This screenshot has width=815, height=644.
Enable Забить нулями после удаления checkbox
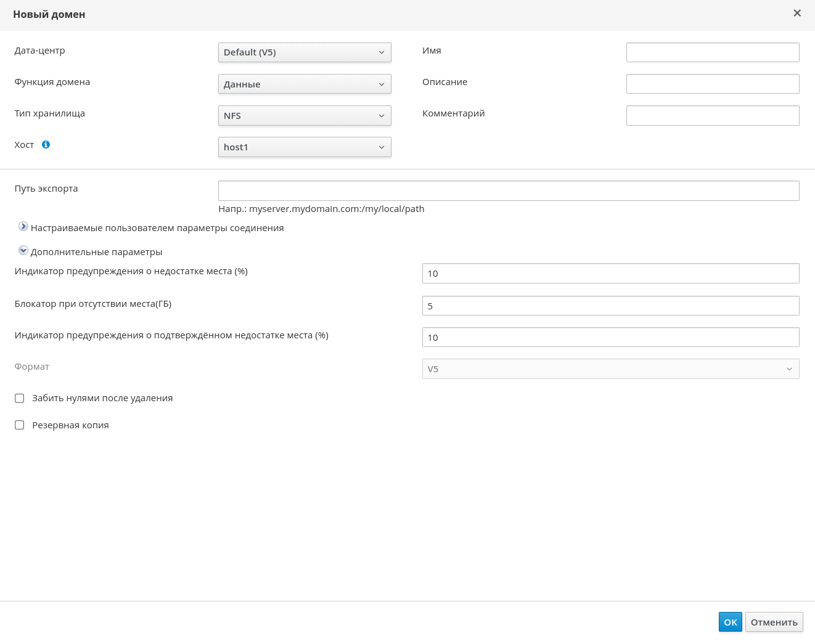[x=20, y=398]
